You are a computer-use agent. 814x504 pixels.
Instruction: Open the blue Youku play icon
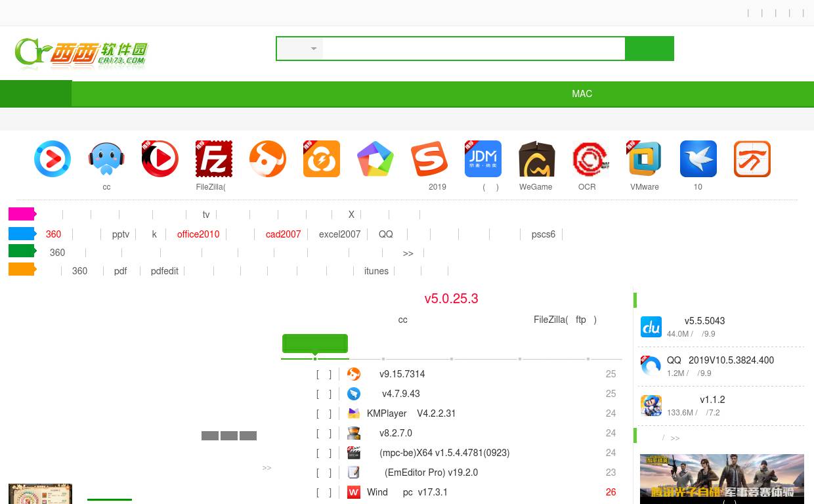coord(53,159)
